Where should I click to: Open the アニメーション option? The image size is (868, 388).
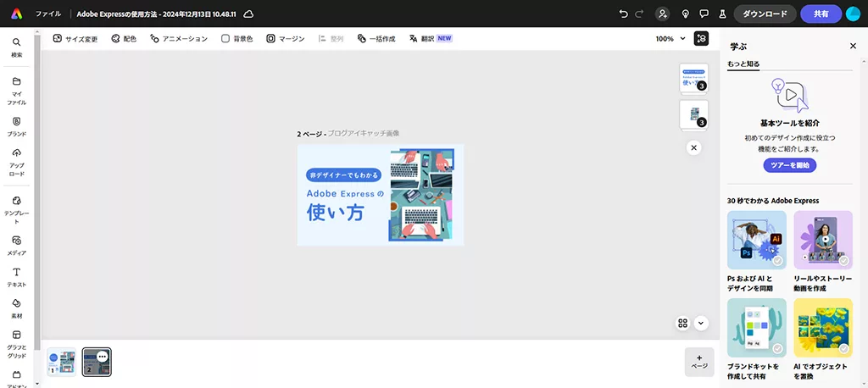tap(179, 39)
